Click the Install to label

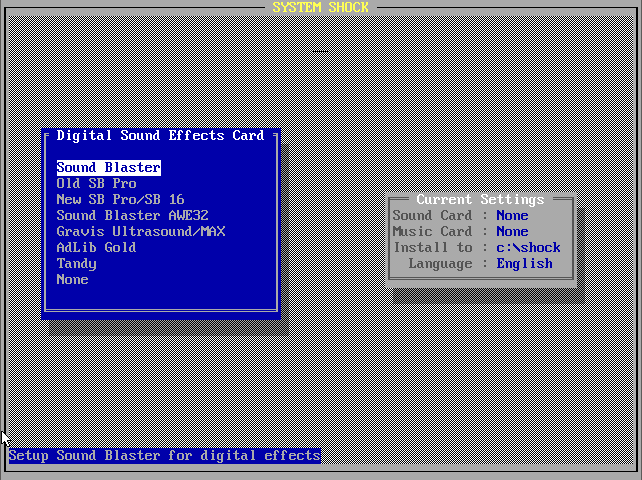point(433,248)
